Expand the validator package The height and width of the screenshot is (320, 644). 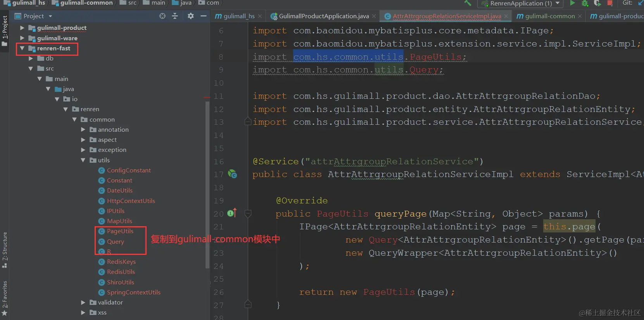coord(83,303)
